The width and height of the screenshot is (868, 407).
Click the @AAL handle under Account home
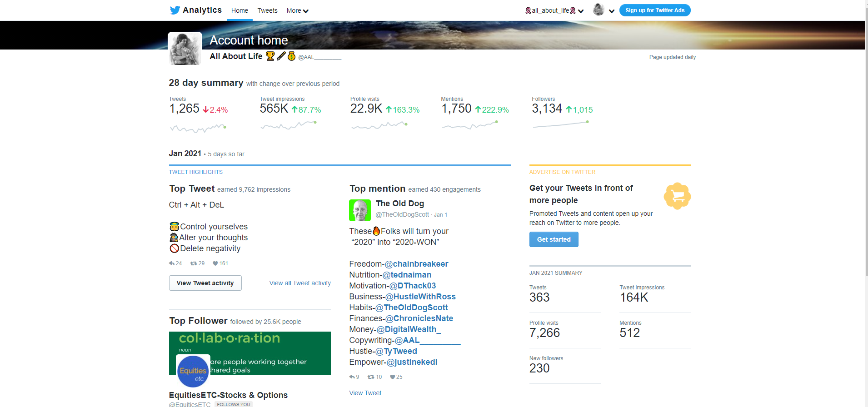pyautogui.click(x=319, y=57)
